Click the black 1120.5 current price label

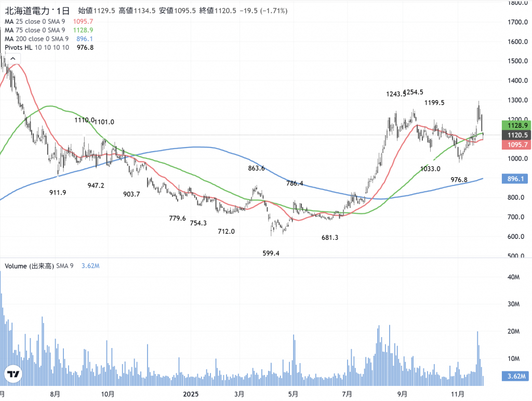tap(515, 135)
